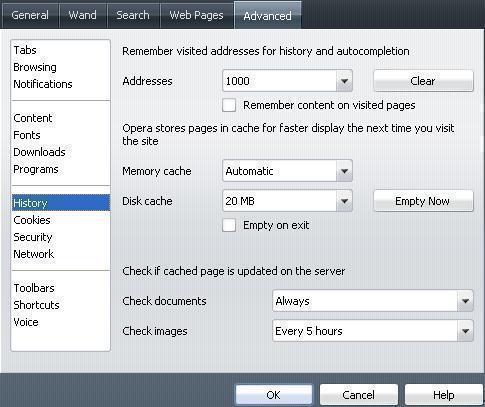Screen dimensions: 485x407
Task: Expand the Addresses dropdown arrow
Action: pyautogui.click(x=344, y=81)
